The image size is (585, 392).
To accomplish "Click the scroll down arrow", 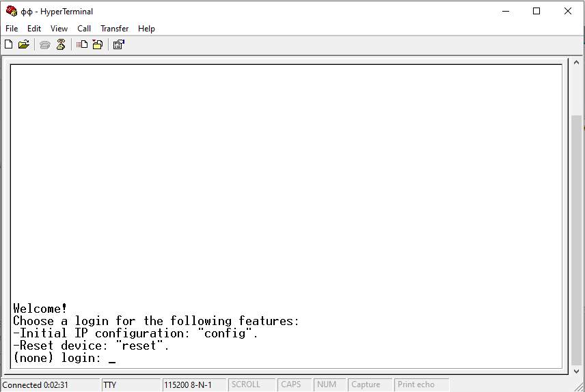I will 576,371.
